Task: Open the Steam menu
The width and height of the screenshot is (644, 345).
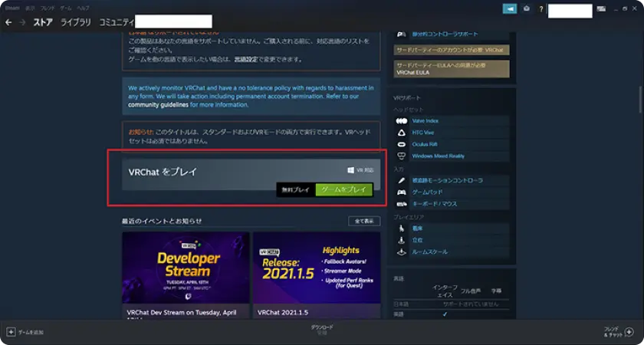Action: pos(12,8)
